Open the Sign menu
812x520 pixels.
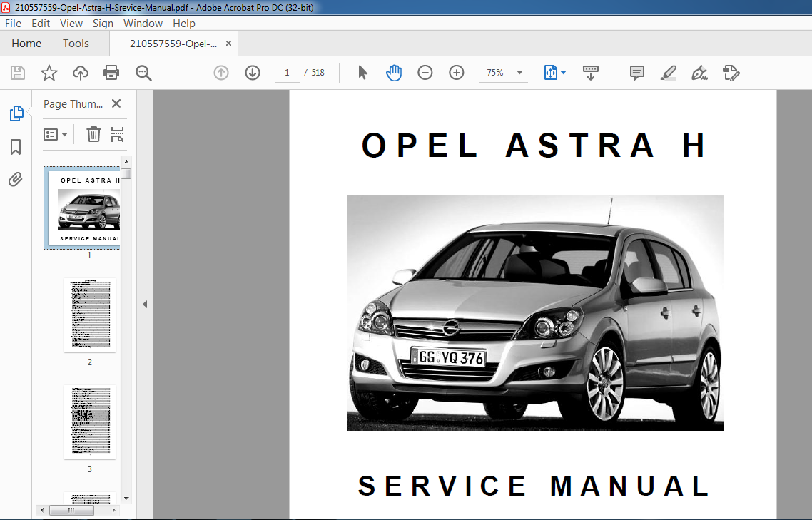pos(103,24)
